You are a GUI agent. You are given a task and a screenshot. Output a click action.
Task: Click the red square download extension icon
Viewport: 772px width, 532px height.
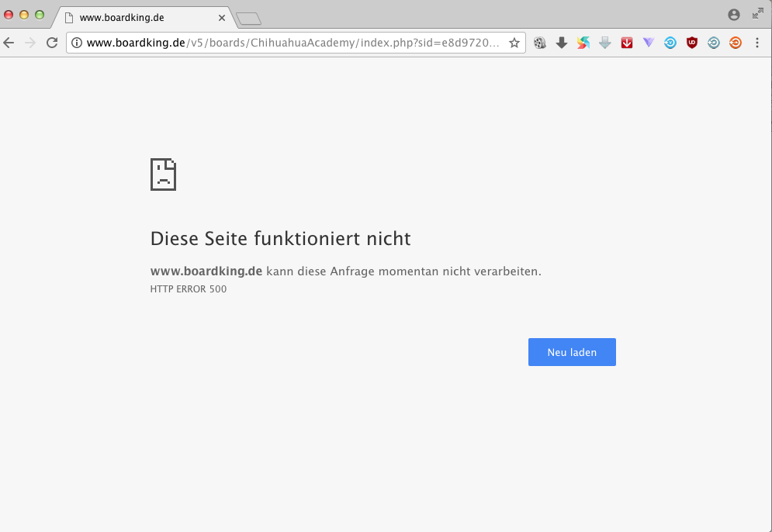click(626, 43)
